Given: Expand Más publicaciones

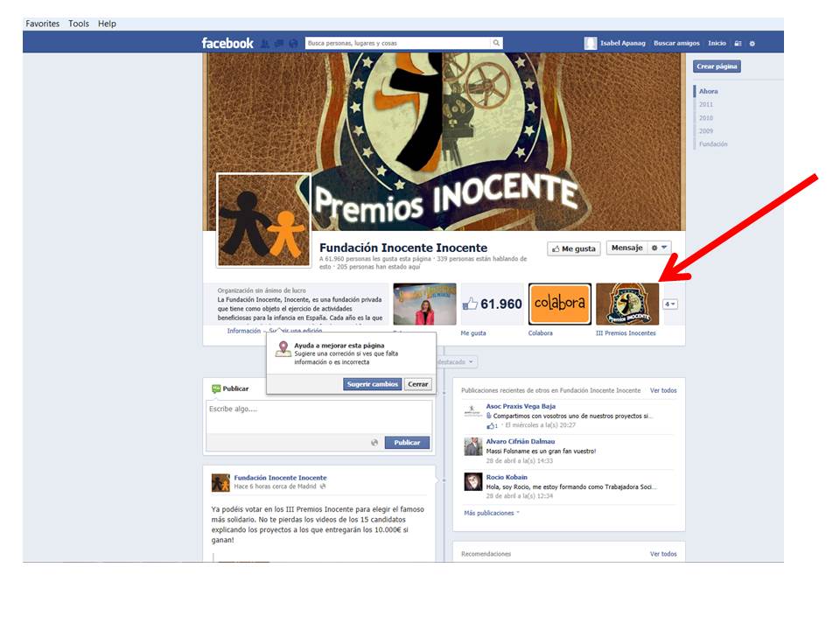Looking at the screenshot, I should (x=491, y=513).
